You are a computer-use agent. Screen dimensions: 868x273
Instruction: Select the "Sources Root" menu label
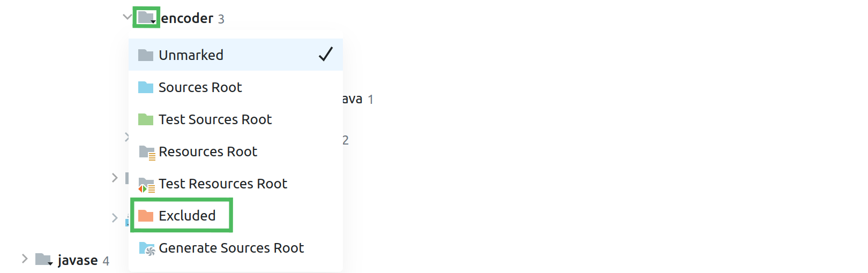pyautogui.click(x=200, y=87)
